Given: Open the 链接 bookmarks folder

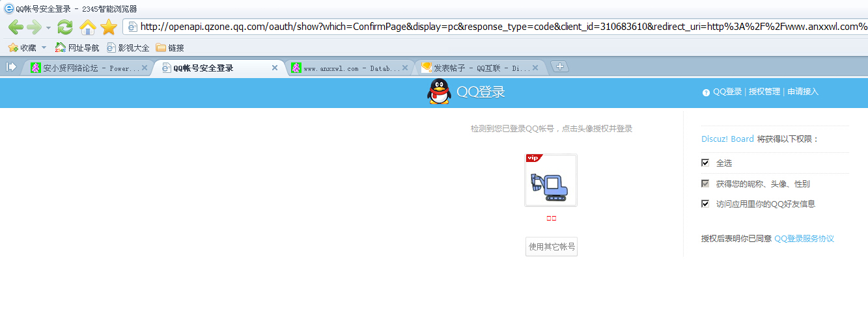Looking at the screenshot, I should point(170,47).
